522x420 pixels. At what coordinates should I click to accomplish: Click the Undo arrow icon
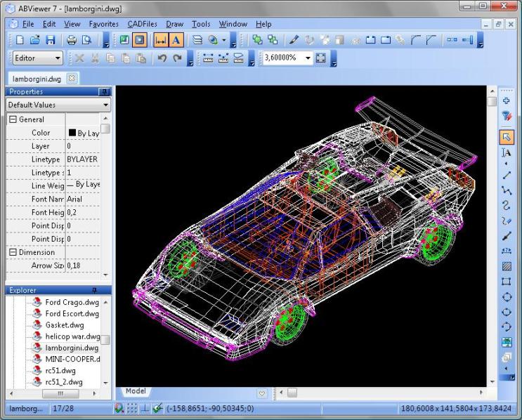coord(162,58)
